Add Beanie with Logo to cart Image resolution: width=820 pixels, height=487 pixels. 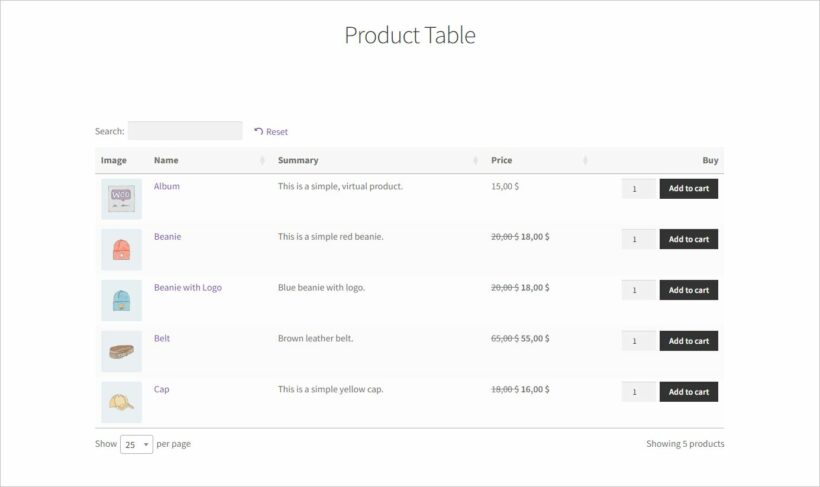coord(689,290)
